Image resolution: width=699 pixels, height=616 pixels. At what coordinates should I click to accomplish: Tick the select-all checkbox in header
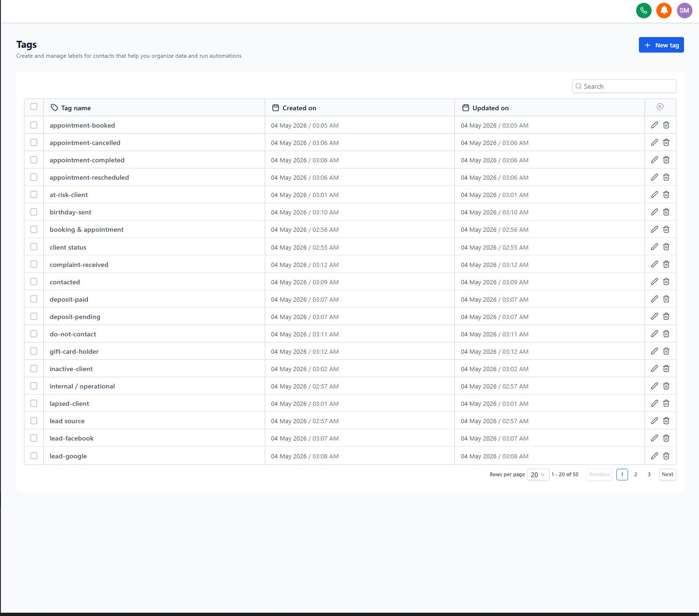[34, 106]
